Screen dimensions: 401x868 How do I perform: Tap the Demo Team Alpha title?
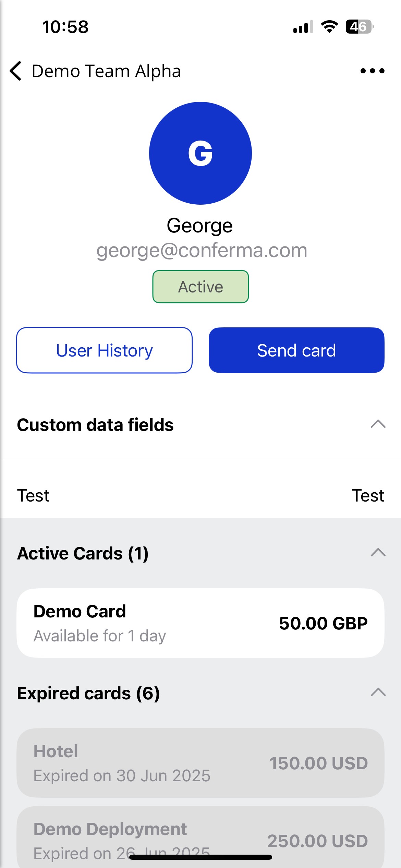tap(106, 71)
